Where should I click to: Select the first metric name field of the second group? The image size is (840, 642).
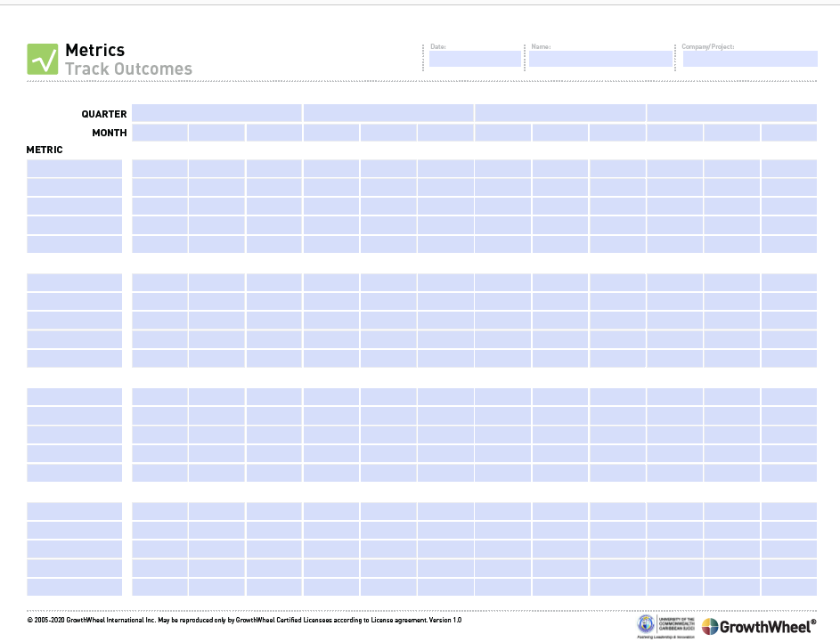coord(75,282)
